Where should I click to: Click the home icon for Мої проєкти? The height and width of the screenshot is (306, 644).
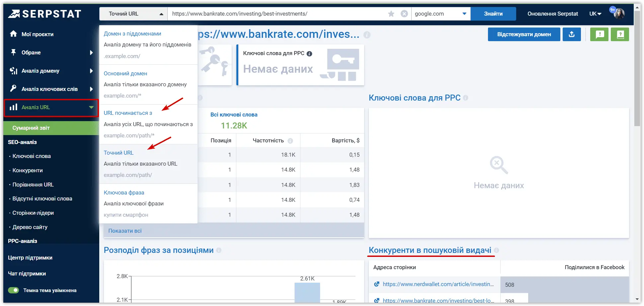pyautogui.click(x=13, y=34)
